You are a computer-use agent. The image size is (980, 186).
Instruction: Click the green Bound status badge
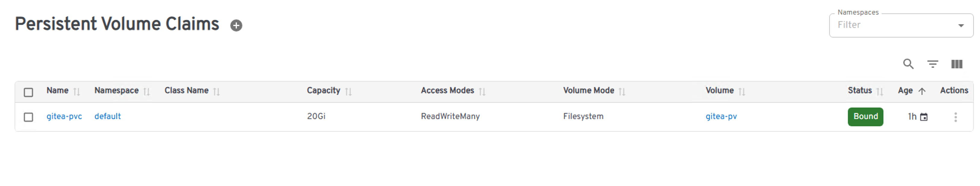[865, 116]
